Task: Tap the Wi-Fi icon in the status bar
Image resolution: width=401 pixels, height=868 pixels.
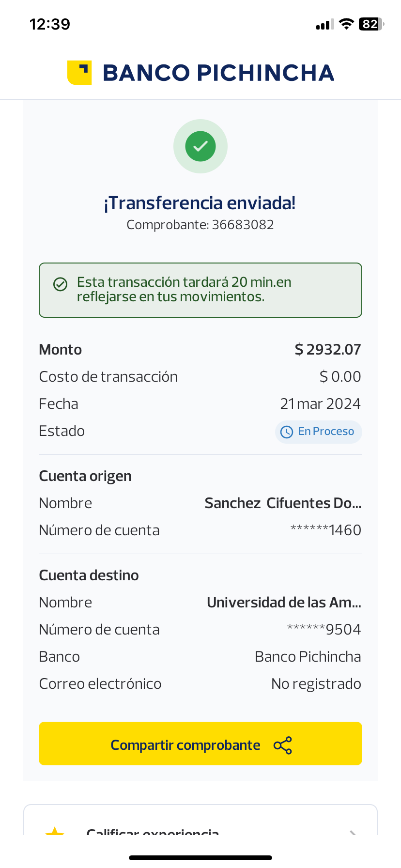Action: (x=346, y=24)
